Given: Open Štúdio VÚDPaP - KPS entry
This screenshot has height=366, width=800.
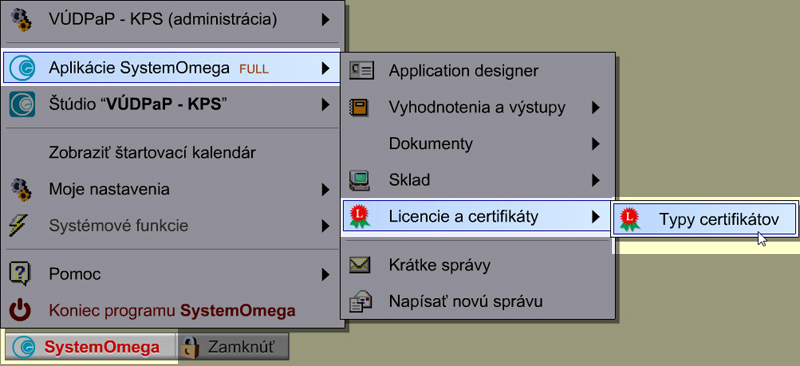Looking at the screenshot, I should pos(170,105).
